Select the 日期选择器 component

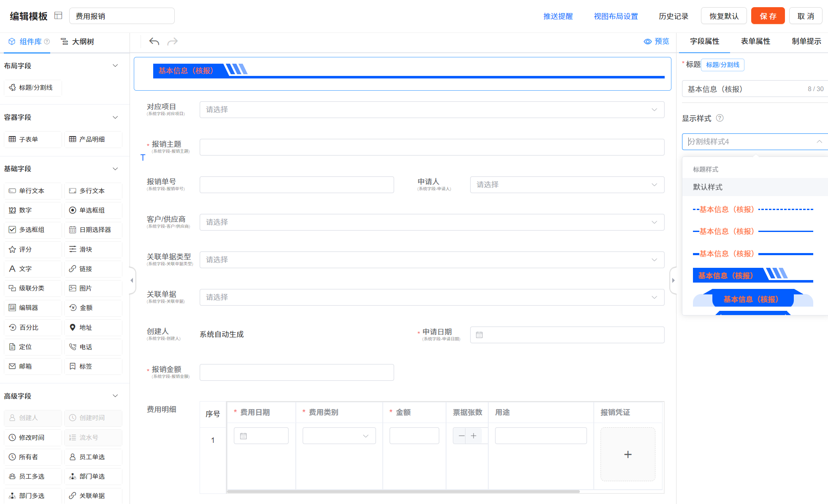pyautogui.click(x=93, y=230)
